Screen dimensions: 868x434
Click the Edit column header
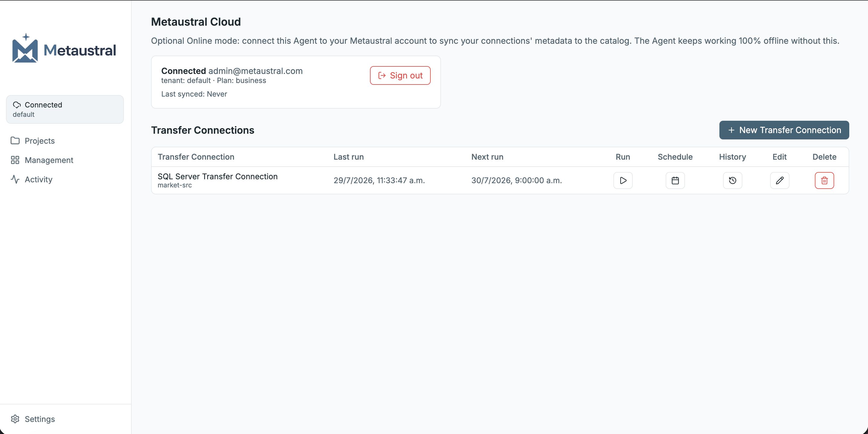point(780,157)
